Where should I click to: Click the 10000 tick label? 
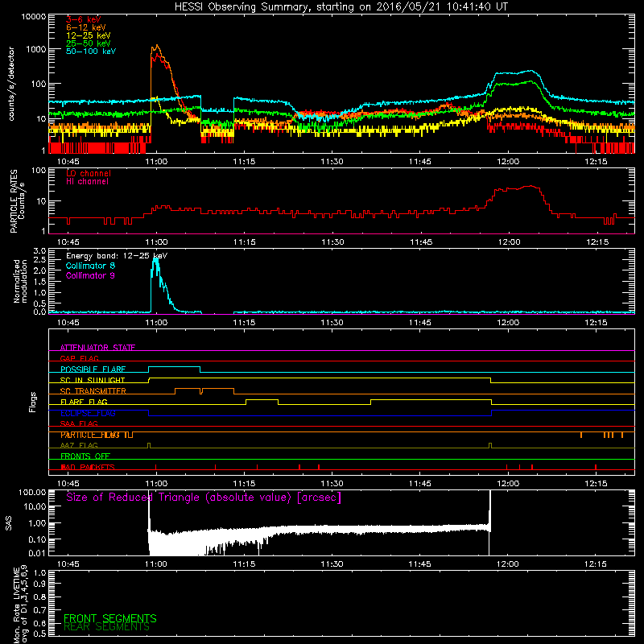34,16
